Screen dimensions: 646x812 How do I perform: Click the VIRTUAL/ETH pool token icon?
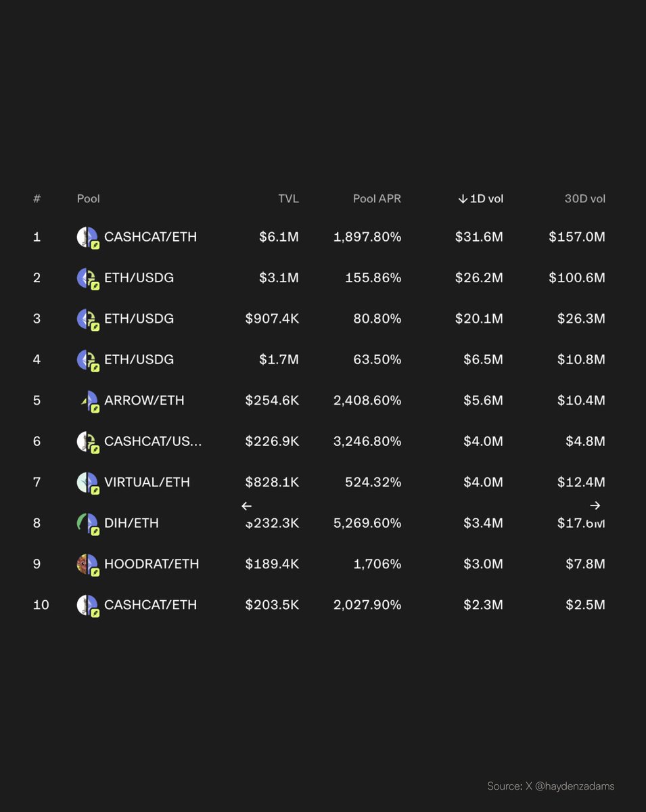coord(88,482)
